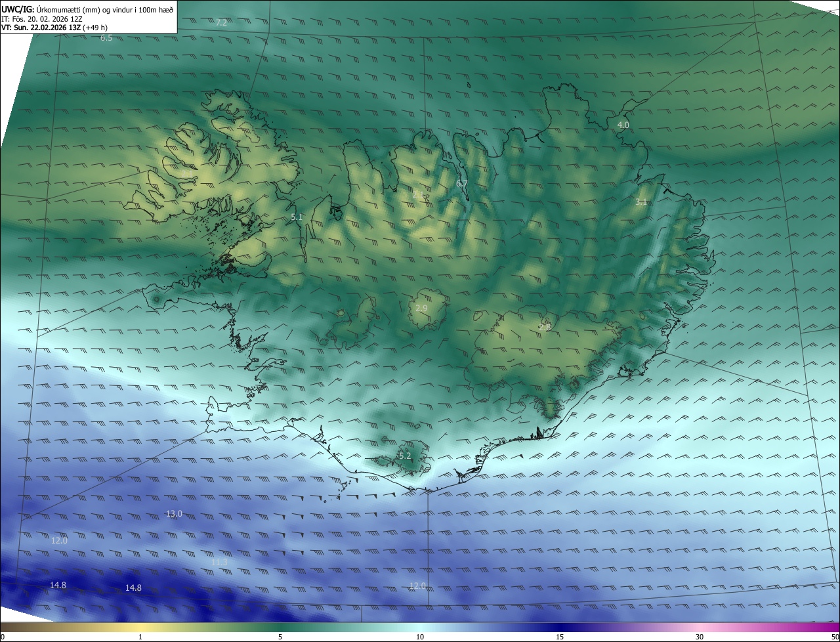This screenshot has width=840, height=642.
Task: Click the 11.3 value label
Action: tap(219, 562)
